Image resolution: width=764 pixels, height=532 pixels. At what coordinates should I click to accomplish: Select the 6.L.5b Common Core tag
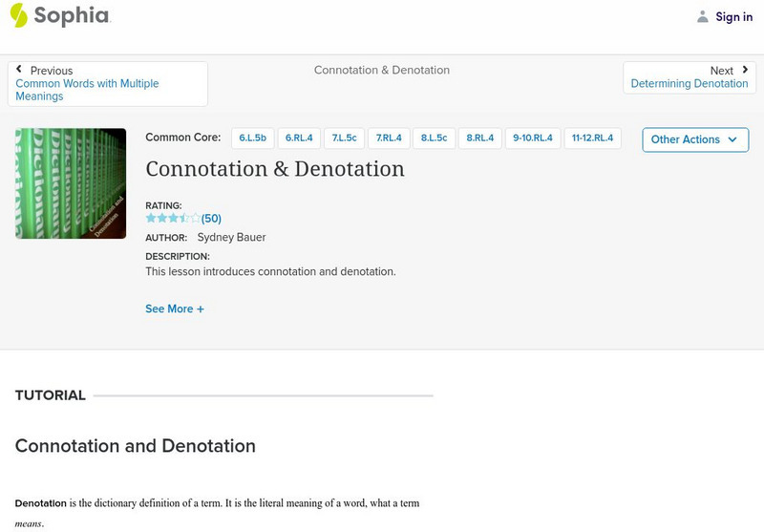251,138
